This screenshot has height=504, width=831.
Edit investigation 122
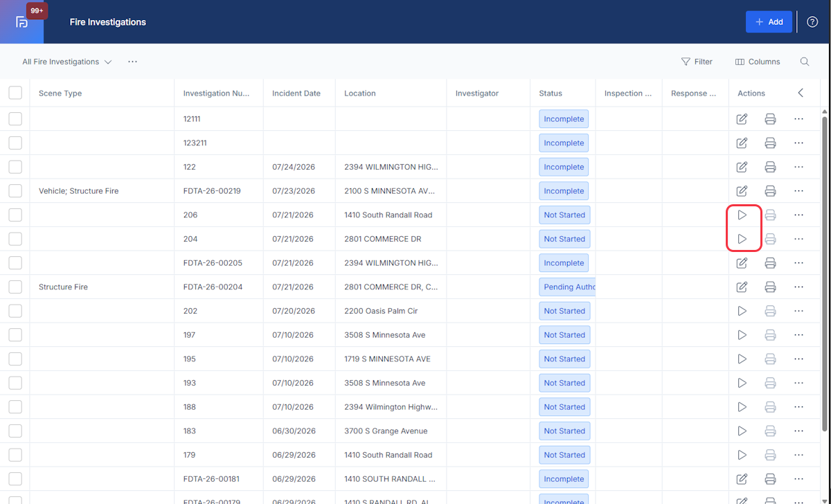(x=742, y=167)
